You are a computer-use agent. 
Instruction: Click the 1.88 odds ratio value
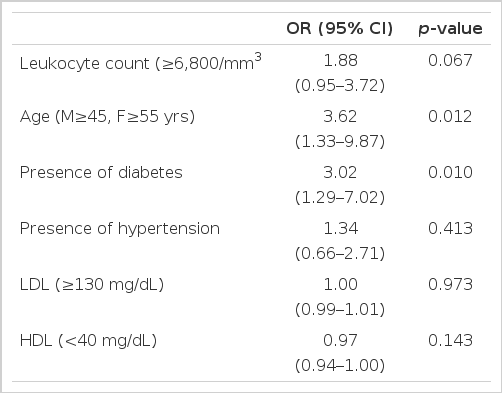[x=340, y=60]
